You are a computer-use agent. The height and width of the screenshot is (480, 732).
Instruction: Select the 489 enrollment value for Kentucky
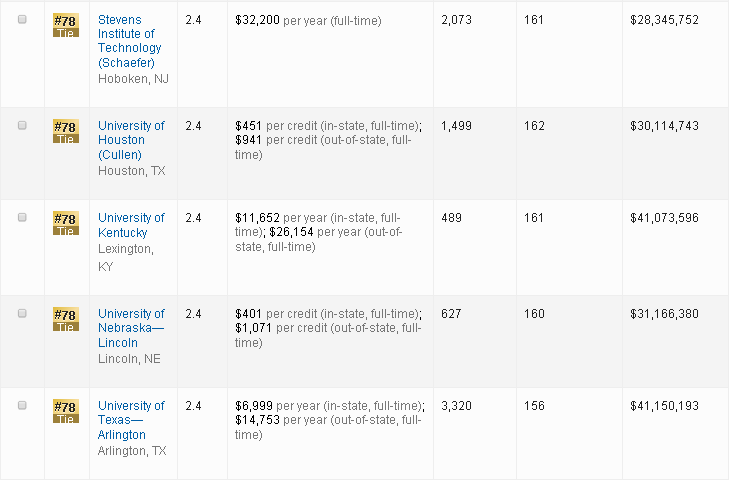pos(453,218)
